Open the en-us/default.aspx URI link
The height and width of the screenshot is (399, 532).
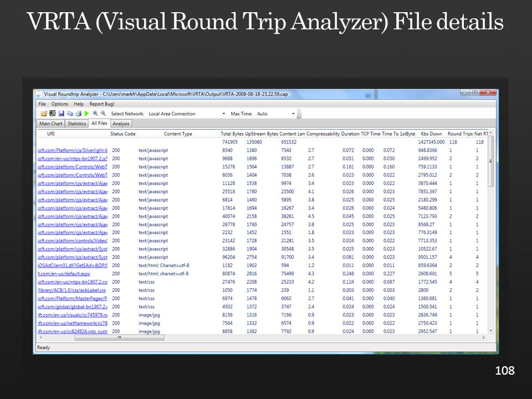click(64, 273)
